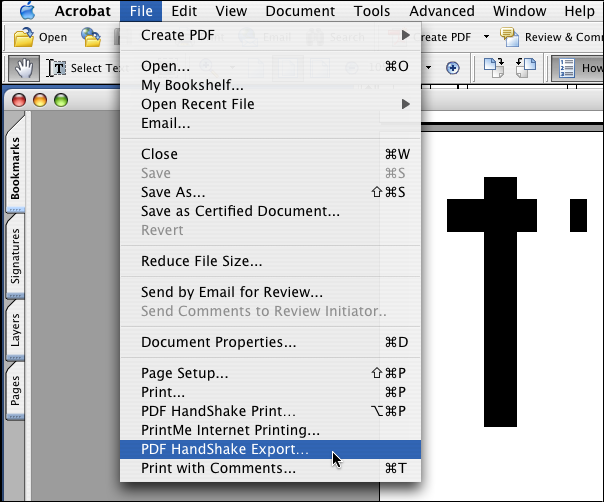Choose PDF HandShake Export...
The width and height of the screenshot is (604, 502).
[x=270, y=449]
